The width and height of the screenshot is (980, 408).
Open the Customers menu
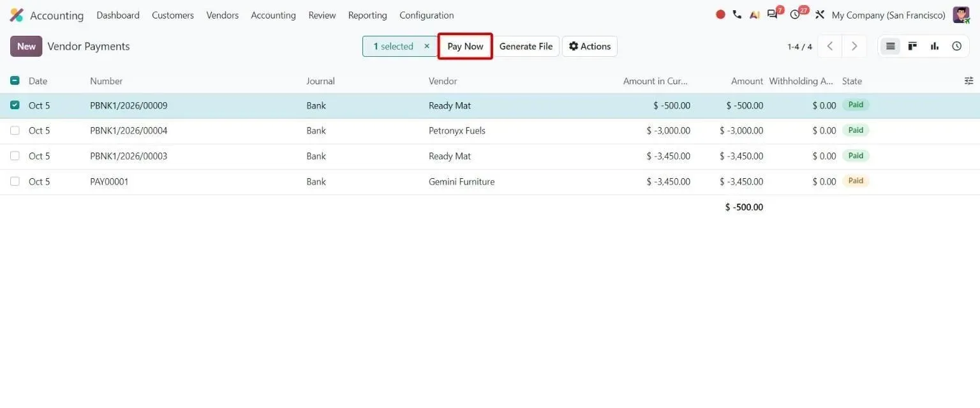pos(173,15)
